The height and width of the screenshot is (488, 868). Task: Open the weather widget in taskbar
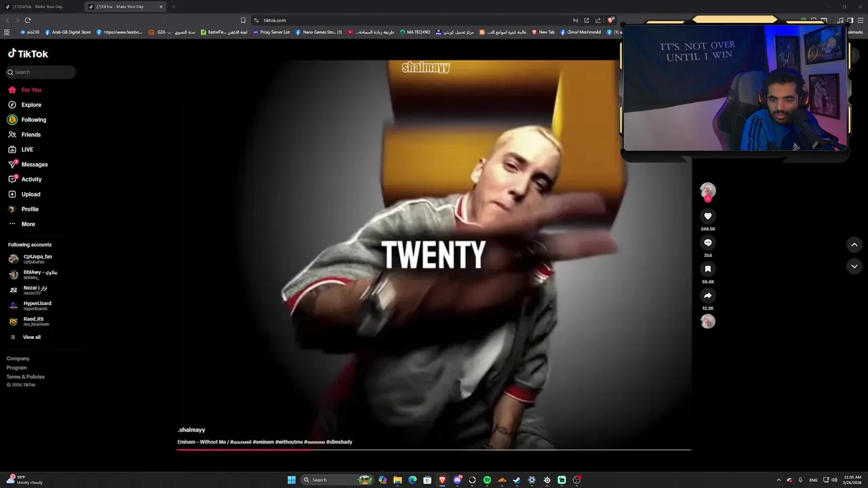click(x=26, y=480)
